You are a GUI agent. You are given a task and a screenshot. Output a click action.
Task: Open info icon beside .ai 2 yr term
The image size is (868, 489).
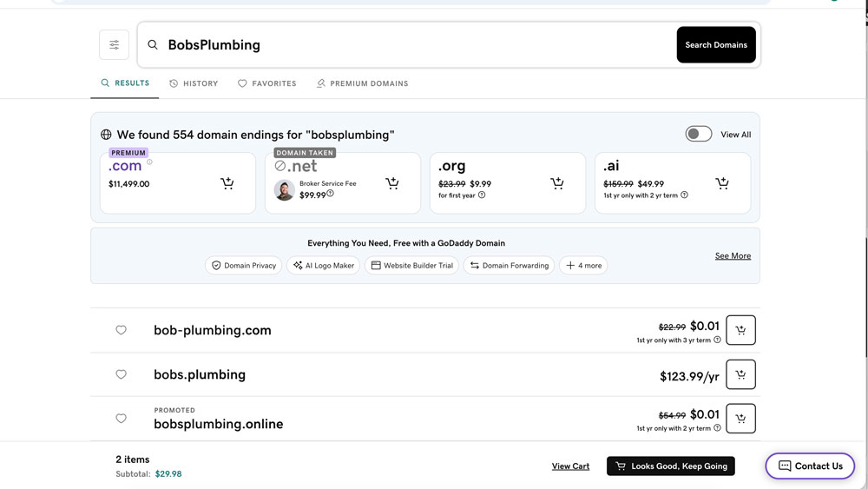(684, 195)
